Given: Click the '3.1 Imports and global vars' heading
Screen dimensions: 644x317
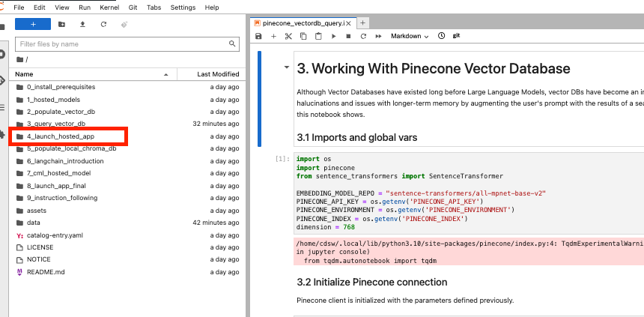Looking at the screenshot, I should point(357,137).
